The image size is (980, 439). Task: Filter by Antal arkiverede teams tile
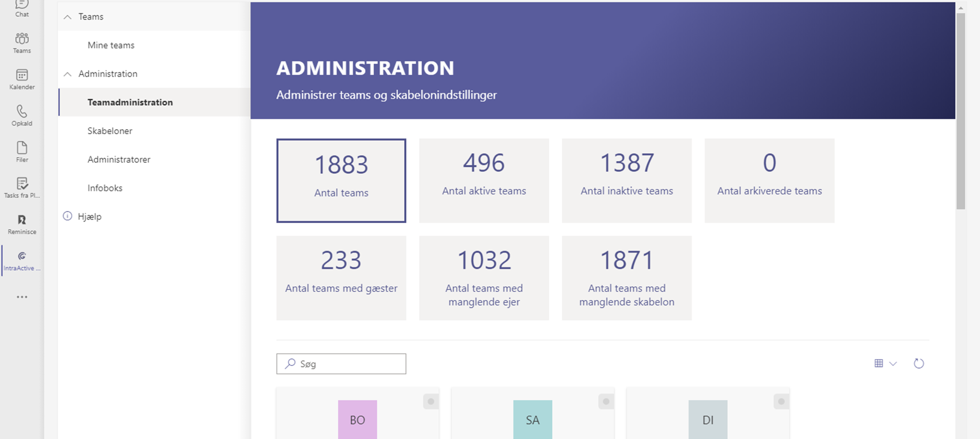pyautogui.click(x=770, y=181)
